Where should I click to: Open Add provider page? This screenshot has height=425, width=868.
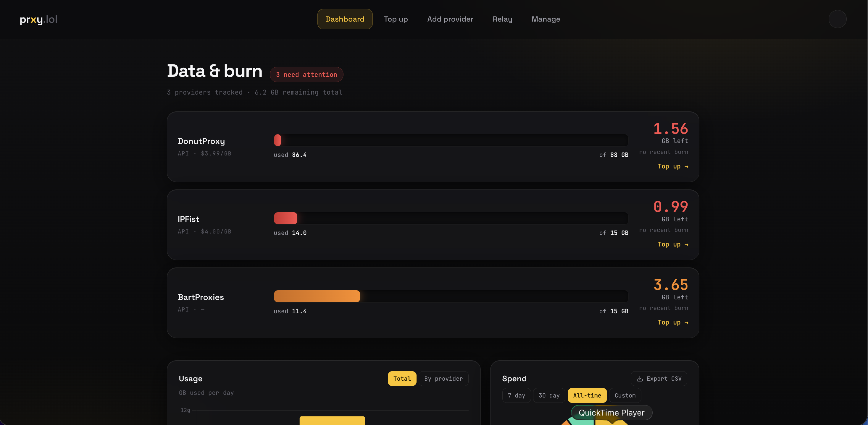click(x=450, y=19)
